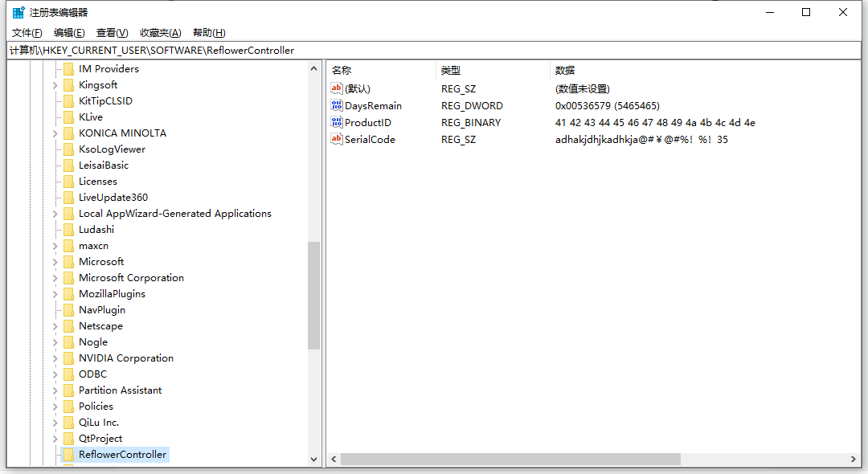Expand the Microsoft registry key
Screen dimensions: 868x474
pos(55,261)
